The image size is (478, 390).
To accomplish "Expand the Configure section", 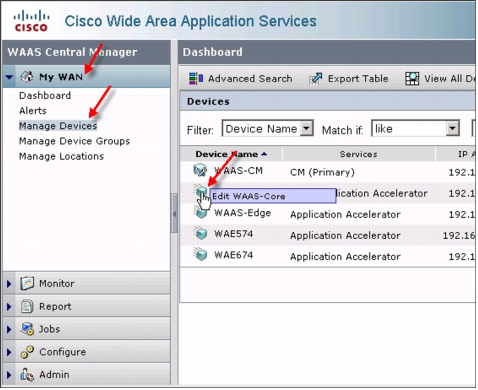I will (x=9, y=352).
